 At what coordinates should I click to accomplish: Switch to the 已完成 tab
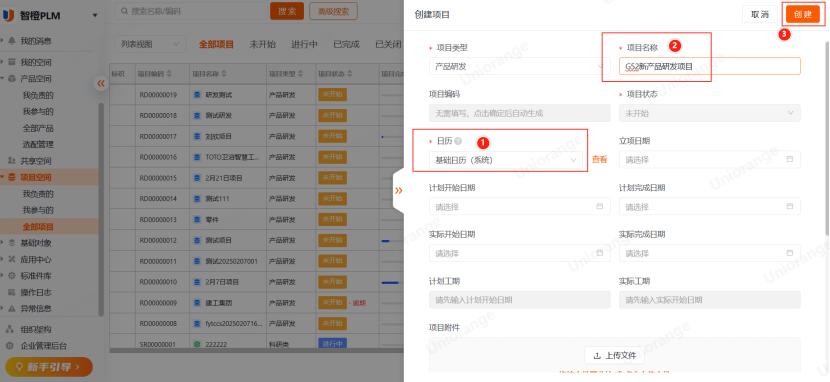click(347, 44)
